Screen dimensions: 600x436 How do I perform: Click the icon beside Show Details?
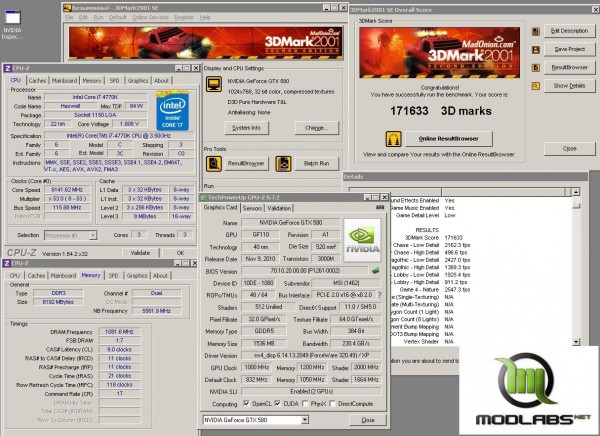pyautogui.click(x=536, y=86)
